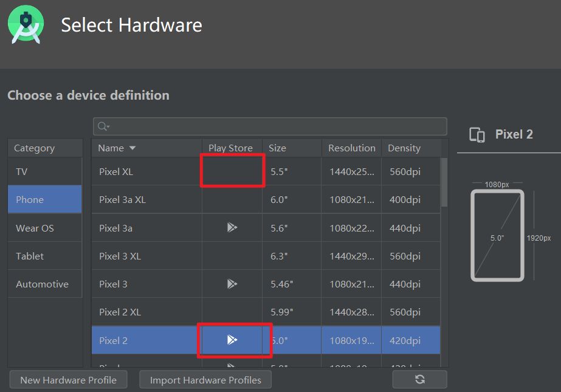The height and width of the screenshot is (392, 561).
Task: Select the Automotive category
Action: point(45,284)
